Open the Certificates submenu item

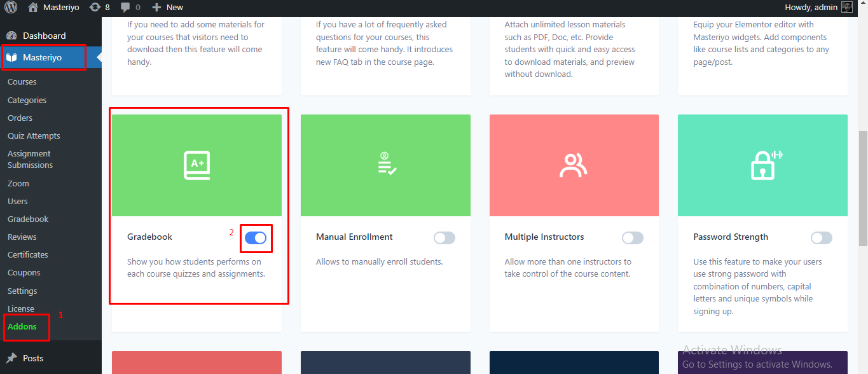pos(28,254)
